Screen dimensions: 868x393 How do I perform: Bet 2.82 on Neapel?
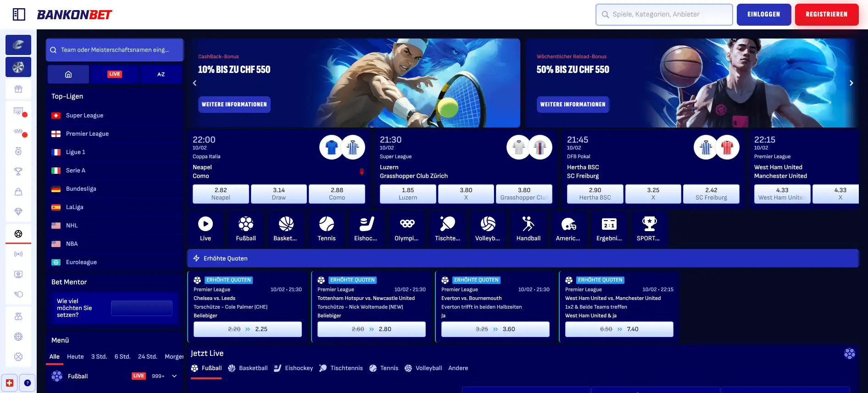[221, 194]
